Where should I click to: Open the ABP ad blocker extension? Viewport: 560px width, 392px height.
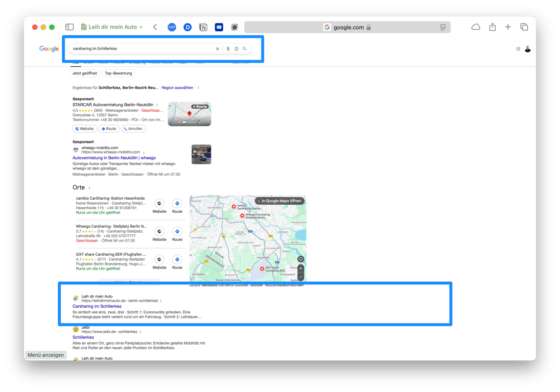(x=172, y=27)
